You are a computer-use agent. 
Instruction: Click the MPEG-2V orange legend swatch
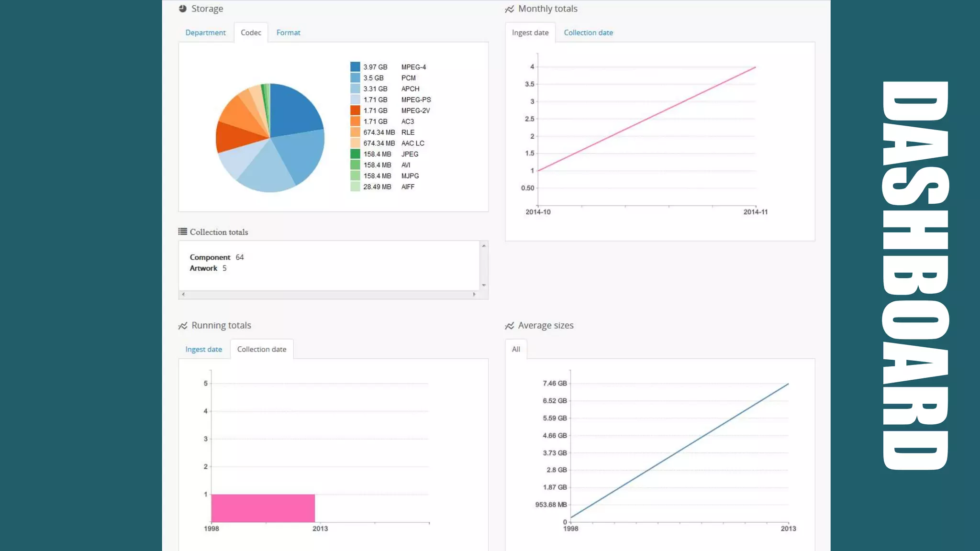pos(355,110)
